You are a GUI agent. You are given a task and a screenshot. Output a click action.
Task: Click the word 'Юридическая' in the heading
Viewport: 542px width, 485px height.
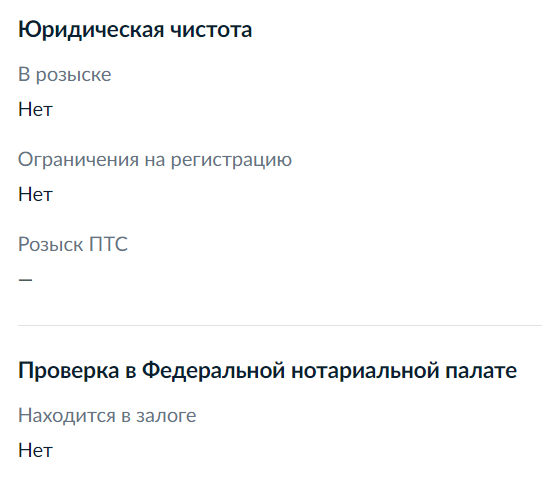(x=91, y=30)
